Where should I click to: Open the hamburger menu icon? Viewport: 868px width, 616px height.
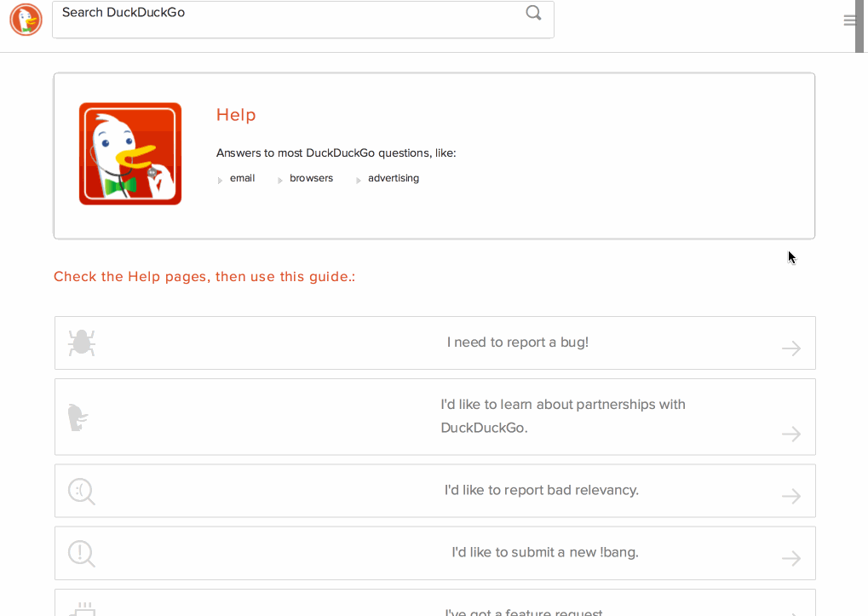click(x=850, y=20)
